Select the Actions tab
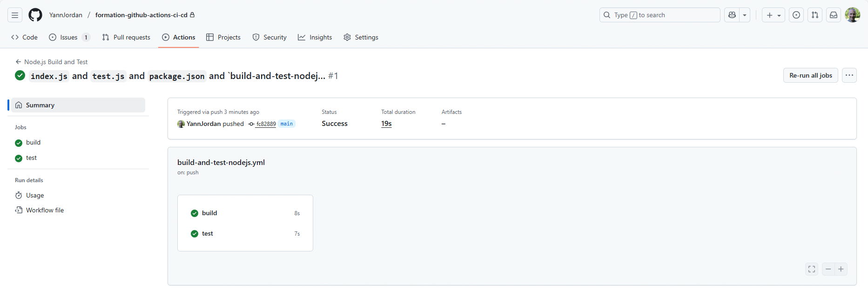 (x=179, y=37)
